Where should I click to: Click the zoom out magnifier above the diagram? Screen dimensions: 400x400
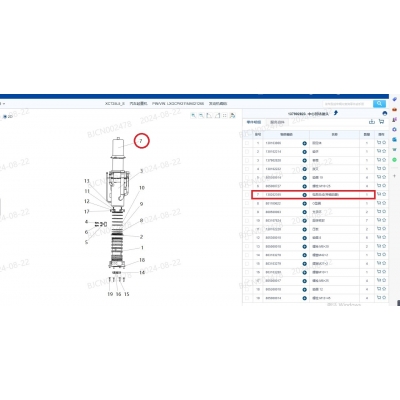click(201, 116)
